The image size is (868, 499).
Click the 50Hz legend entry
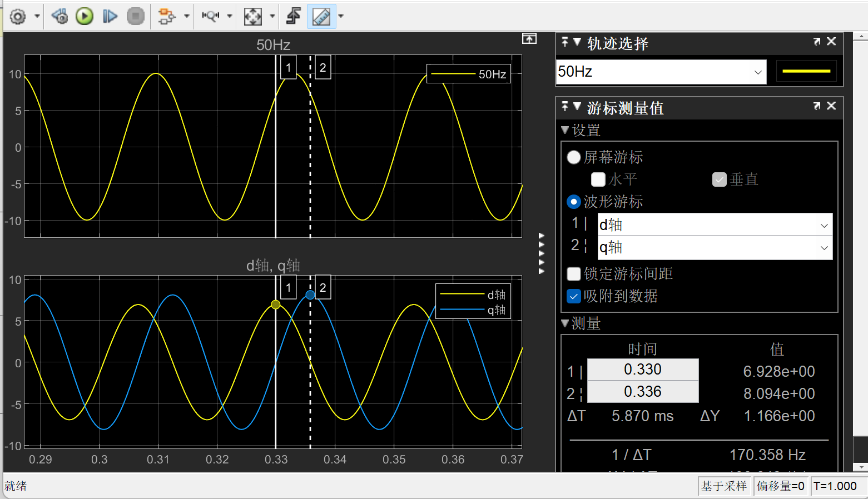point(469,74)
